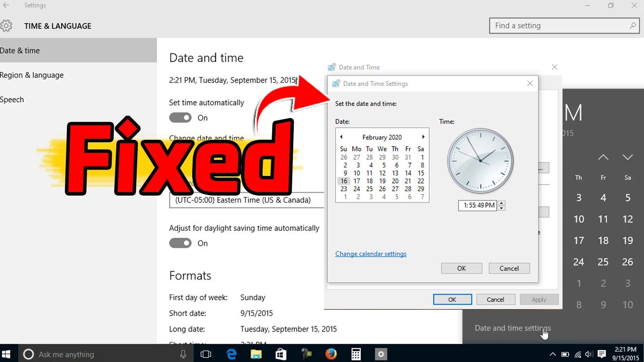This screenshot has width=644, height=362.
Task: Toggle Set time automatically switch
Action: click(x=180, y=118)
